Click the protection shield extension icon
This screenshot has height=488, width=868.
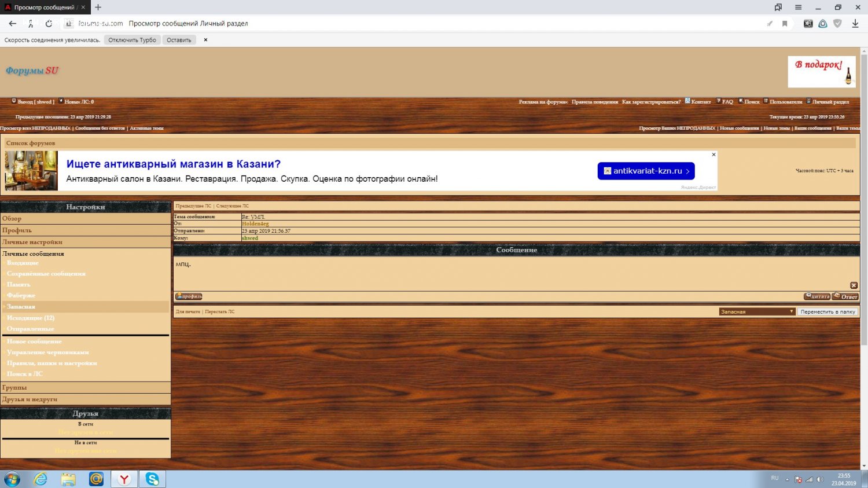837,24
